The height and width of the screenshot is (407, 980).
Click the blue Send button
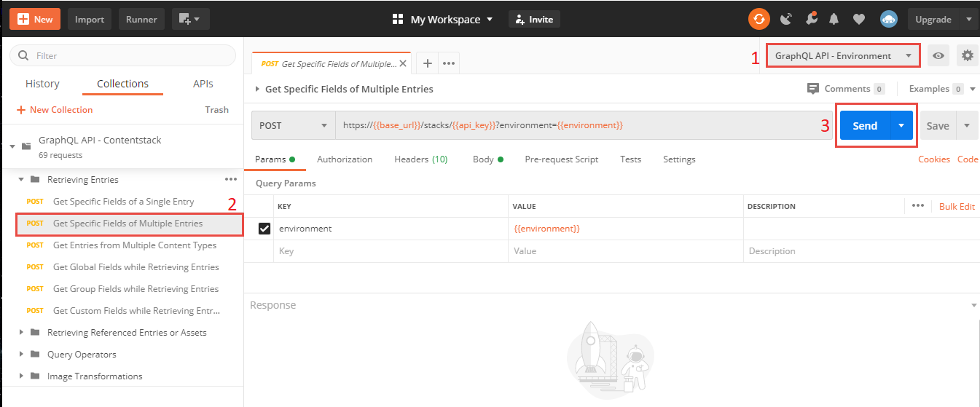pos(864,125)
